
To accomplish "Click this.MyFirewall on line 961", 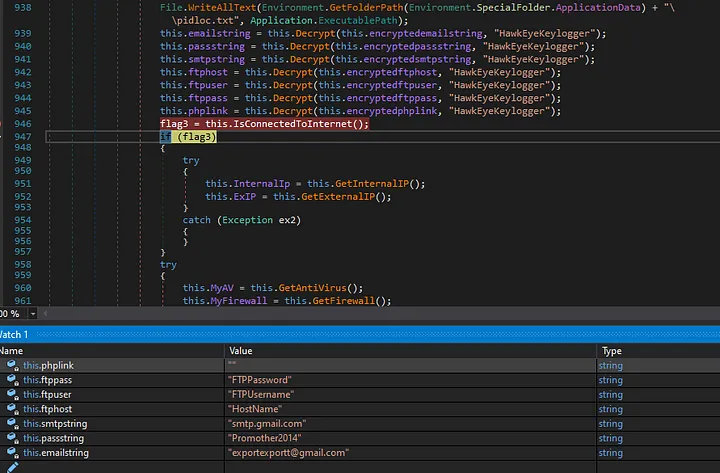I will tap(225, 301).
